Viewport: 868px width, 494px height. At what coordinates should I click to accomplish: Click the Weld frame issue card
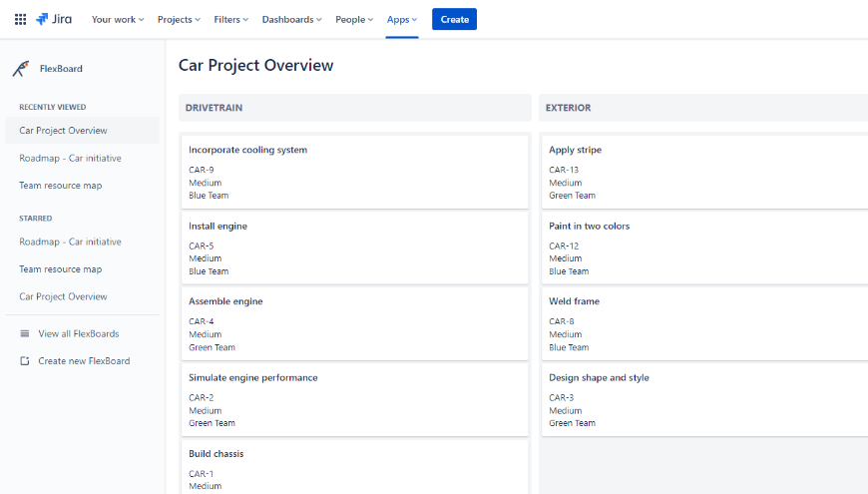703,323
